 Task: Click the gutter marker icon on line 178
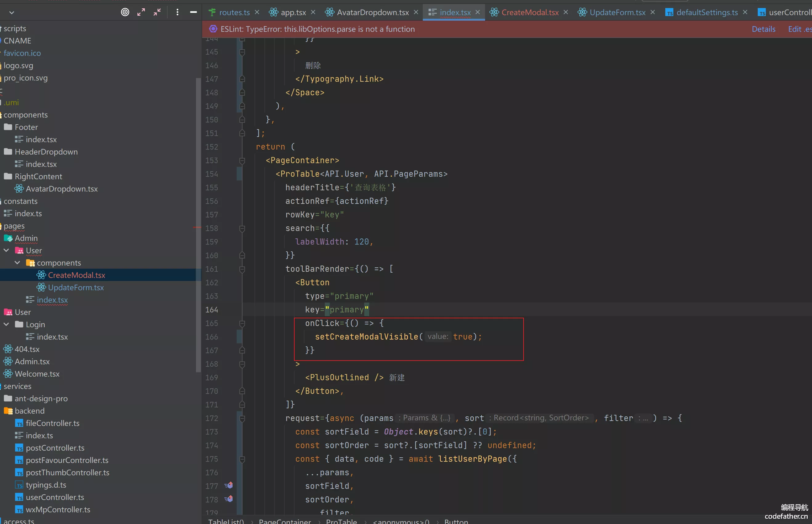(229, 499)
